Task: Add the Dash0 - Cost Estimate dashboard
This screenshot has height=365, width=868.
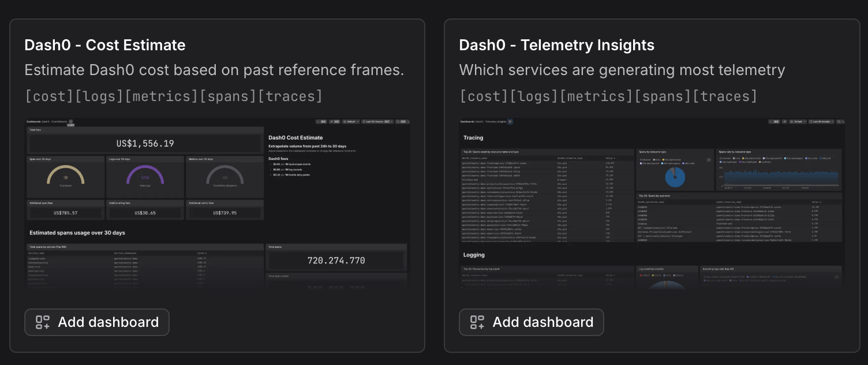Action: [x=97, y=322]
